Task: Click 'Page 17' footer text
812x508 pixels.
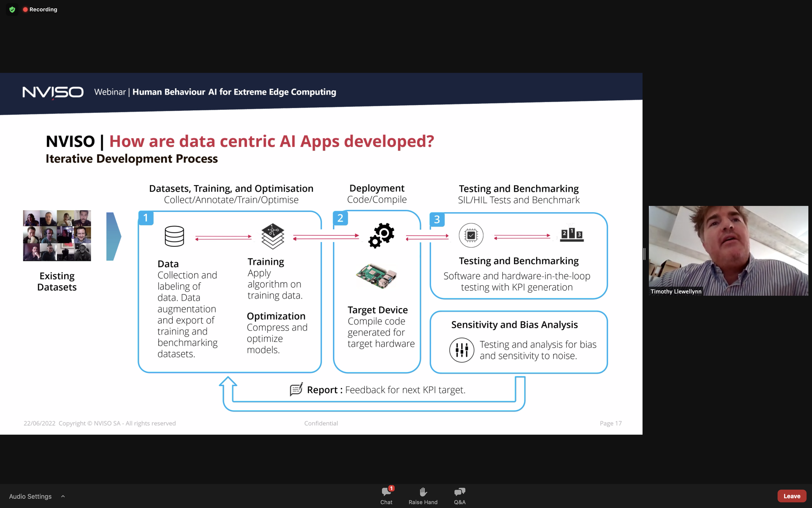Action: click(x=611, y=423)
